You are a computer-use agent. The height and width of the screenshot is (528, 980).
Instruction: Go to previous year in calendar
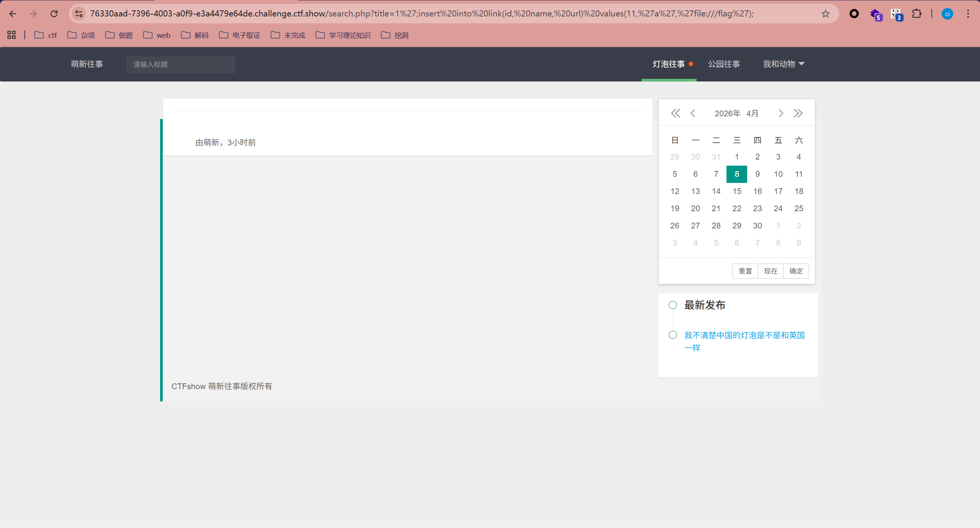click(675, 113)
